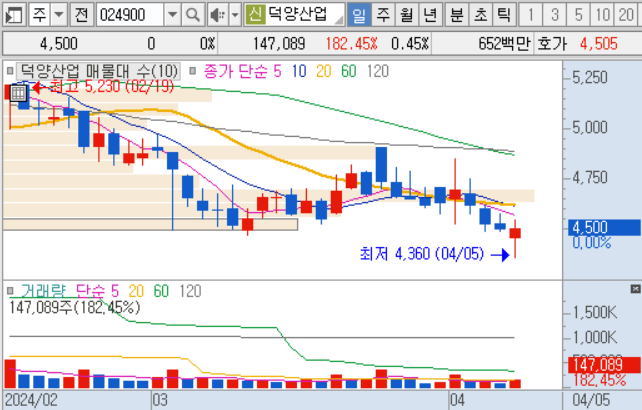Switch to 주 weekly chart period
Image resolution: width=642 pixels, height=410 pixels.
pyautogui.click(x=383, y=15)
